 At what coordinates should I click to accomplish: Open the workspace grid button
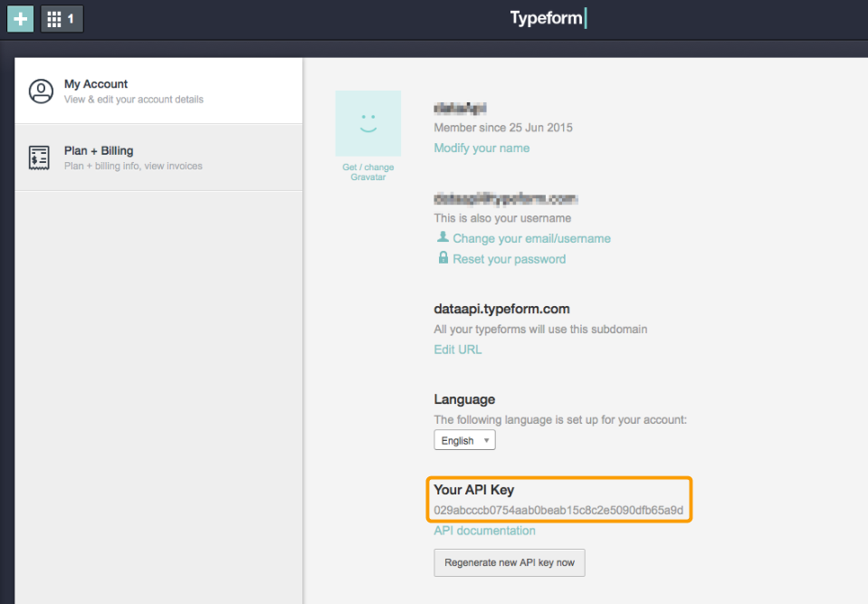(x=62, y=18)
